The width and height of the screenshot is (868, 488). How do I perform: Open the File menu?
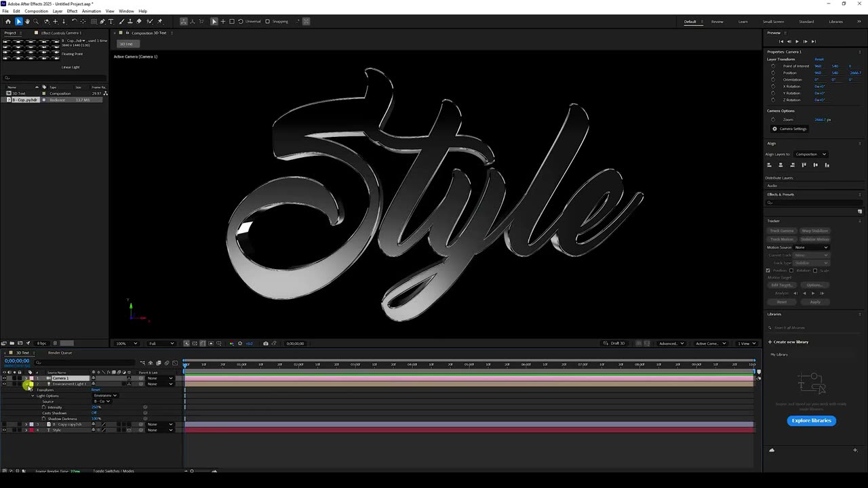click(x=5, y=12)
